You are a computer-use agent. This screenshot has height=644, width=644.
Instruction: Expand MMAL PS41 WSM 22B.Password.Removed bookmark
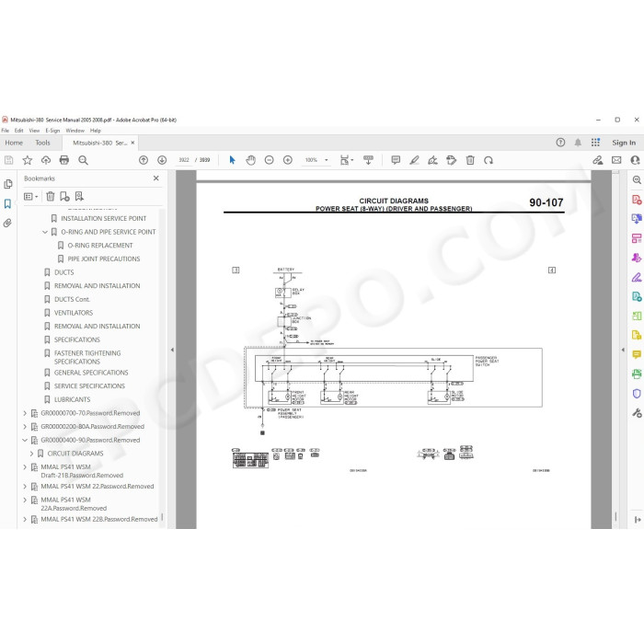[x=25, y=519]
